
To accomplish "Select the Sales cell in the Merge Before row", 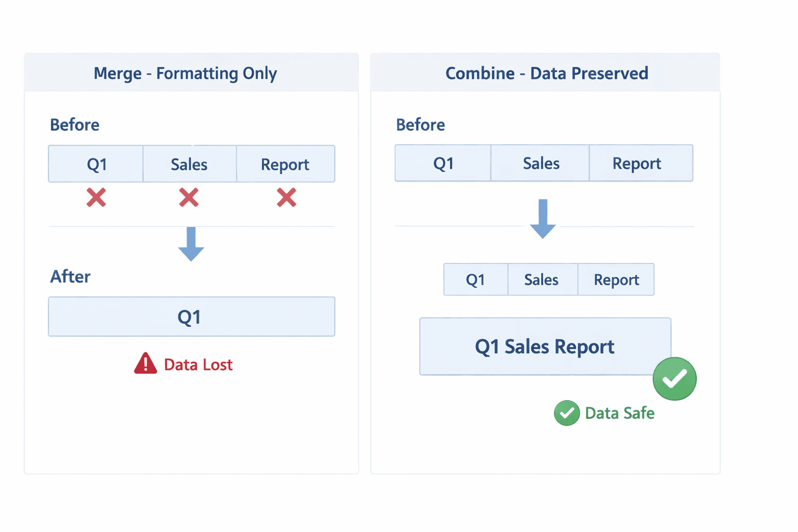I will tap(189, 164).
